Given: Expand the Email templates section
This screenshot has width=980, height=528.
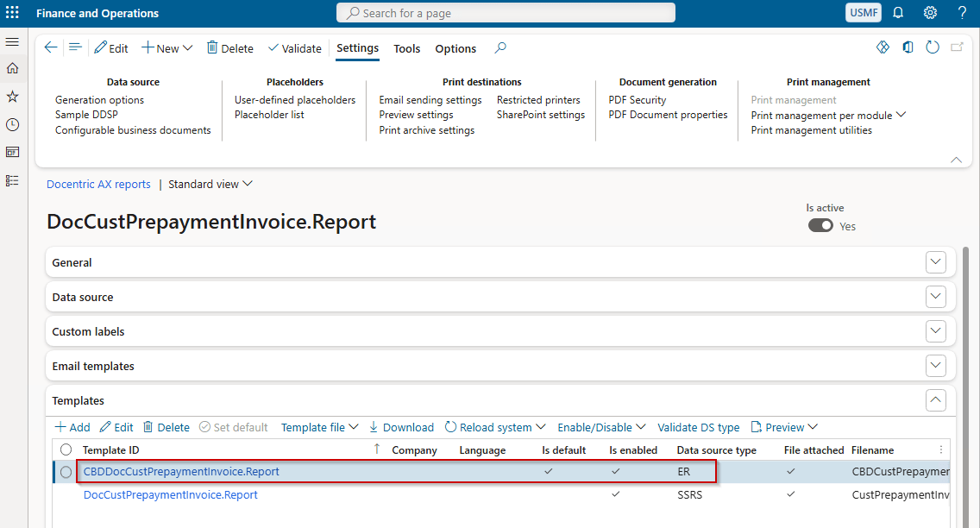Looking at the screenshot, I should point(936,366).
